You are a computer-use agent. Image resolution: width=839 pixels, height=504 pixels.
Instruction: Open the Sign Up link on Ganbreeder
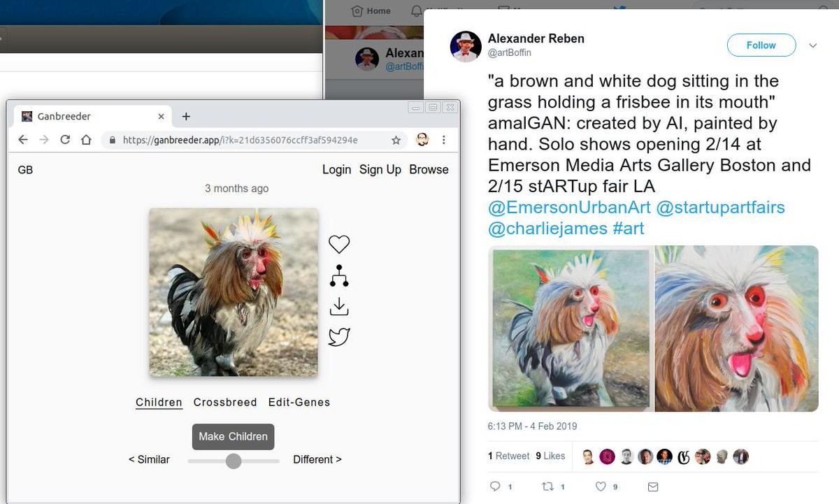pyautogui.click(x=380, y=170)
